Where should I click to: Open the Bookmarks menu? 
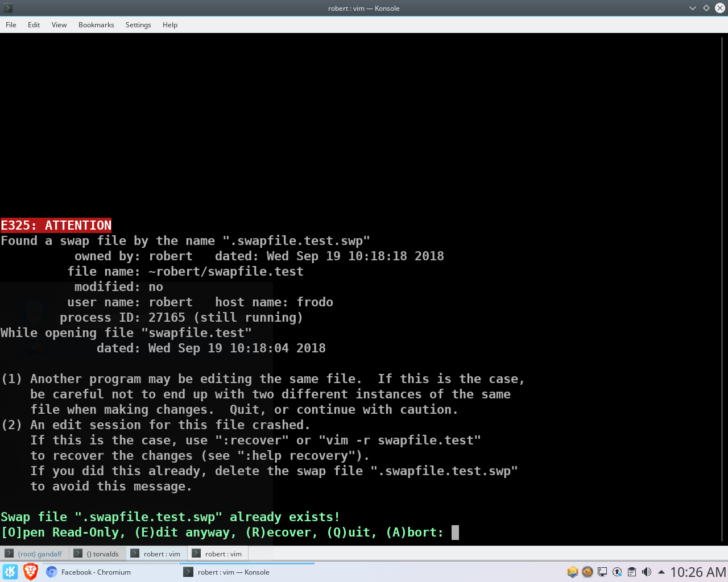[x=96, y=24]
